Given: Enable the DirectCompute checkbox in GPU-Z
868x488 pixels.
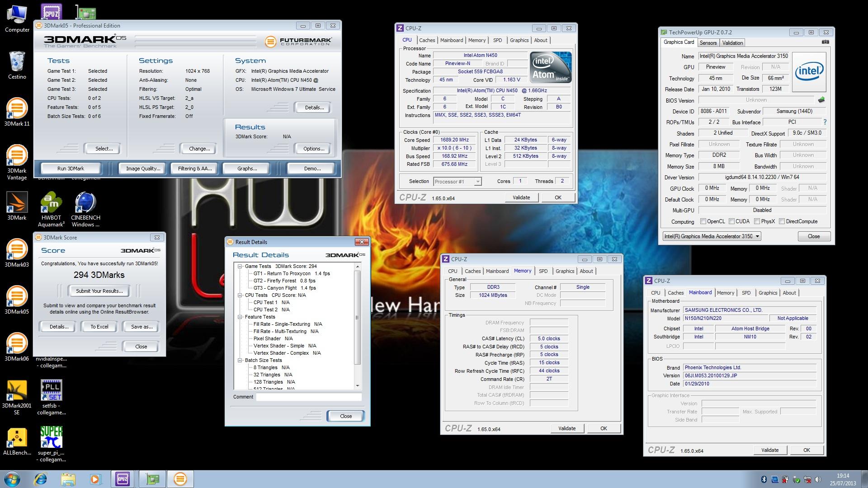Looking at the screenshot, I should tap(782, 221).
